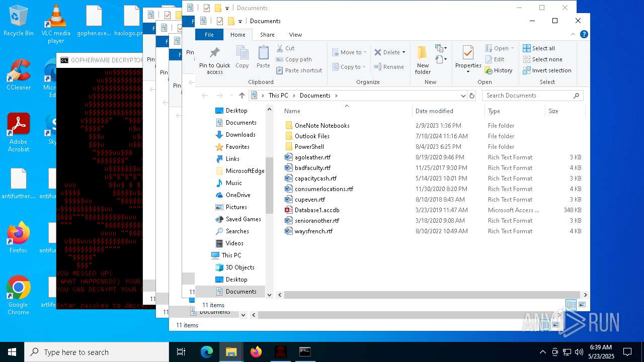Open recent locations dropdown arrow

click(x=230, y=96)
